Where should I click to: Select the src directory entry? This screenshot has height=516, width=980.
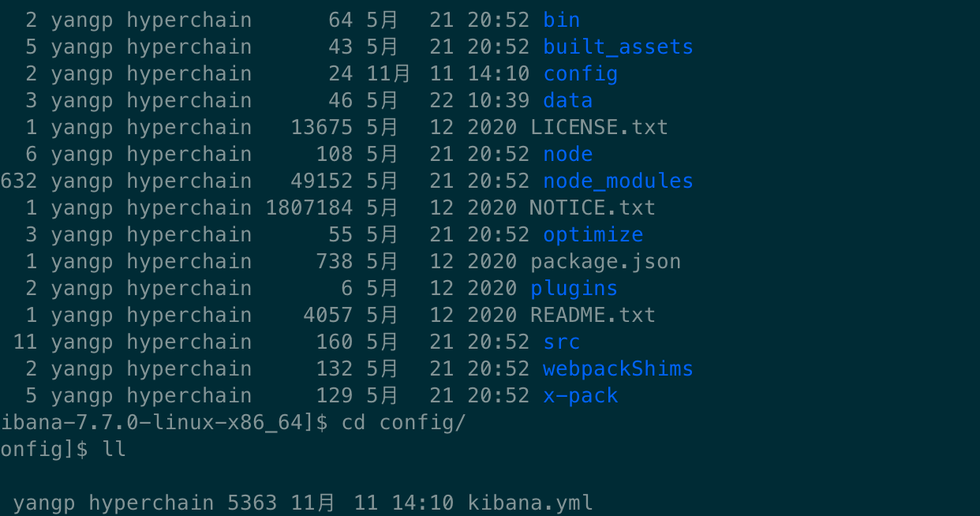[x=562, y=342]
